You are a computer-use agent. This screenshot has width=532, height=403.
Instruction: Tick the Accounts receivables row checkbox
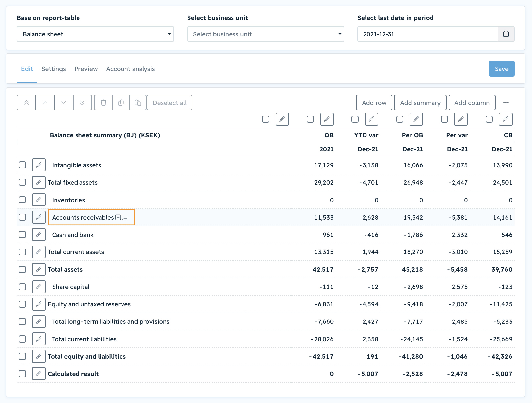pos(22,217)
